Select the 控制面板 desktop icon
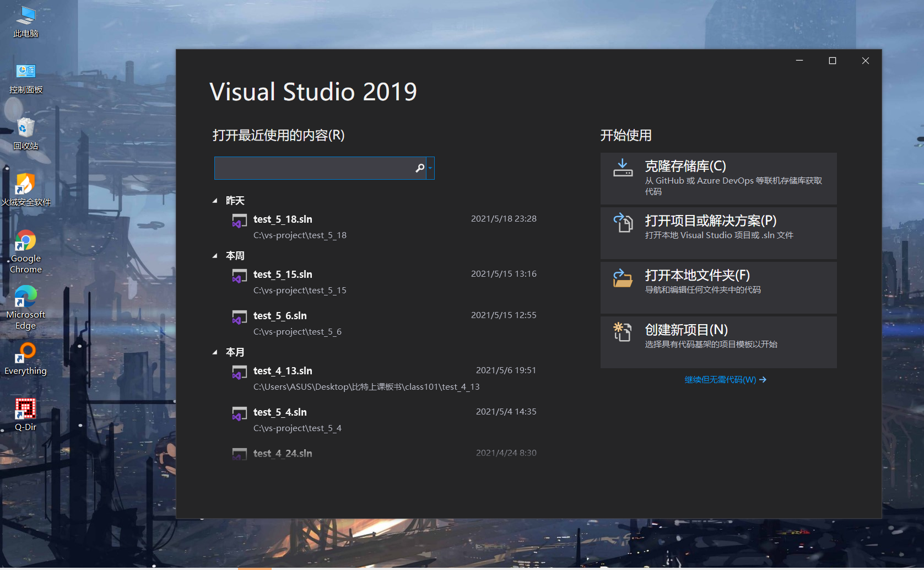Viewport: 924px width, 570px height. (x=26, y=78)
